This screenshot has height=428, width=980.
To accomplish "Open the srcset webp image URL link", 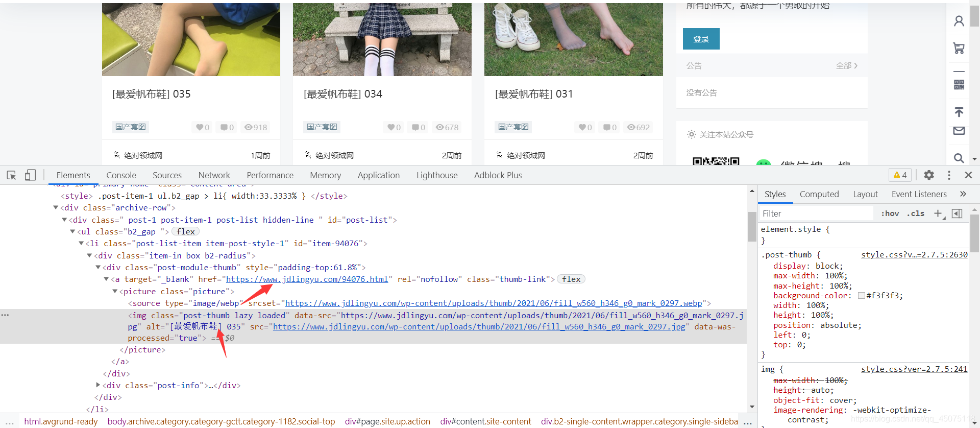I will (494, 303).
